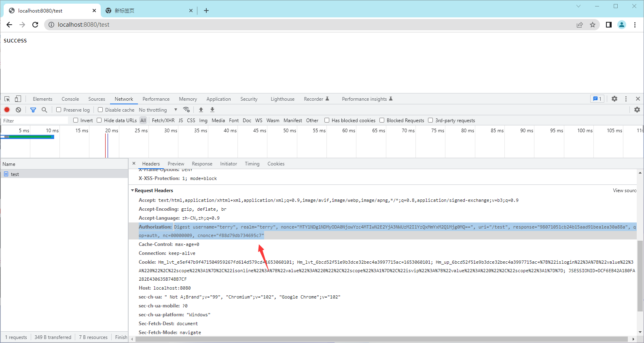The width and height of the screenshot is (644, 343).
Task: Export HAR file download arrow
Action: (212, 110)
